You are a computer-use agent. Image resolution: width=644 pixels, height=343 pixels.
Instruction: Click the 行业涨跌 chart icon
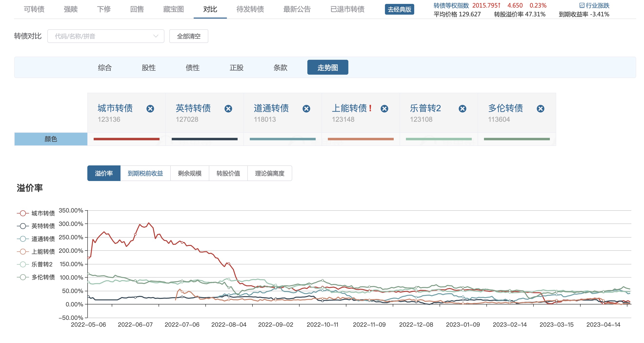[x=582, y=5]
